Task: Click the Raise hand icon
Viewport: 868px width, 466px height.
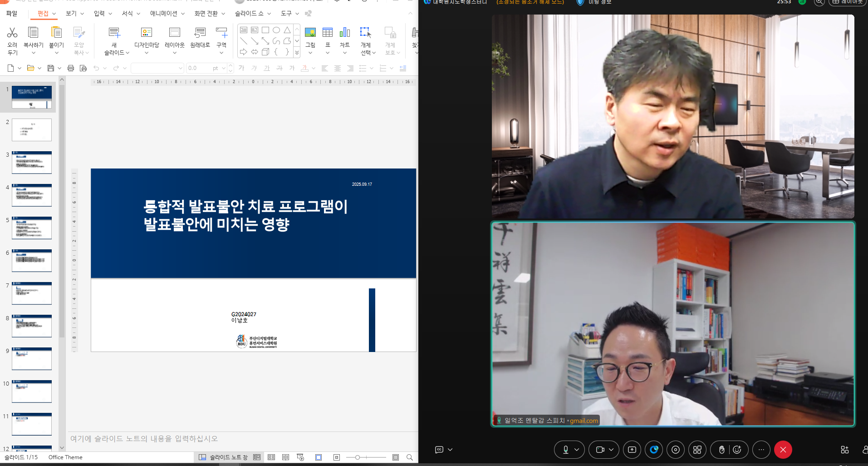Action: coord(721,450)
